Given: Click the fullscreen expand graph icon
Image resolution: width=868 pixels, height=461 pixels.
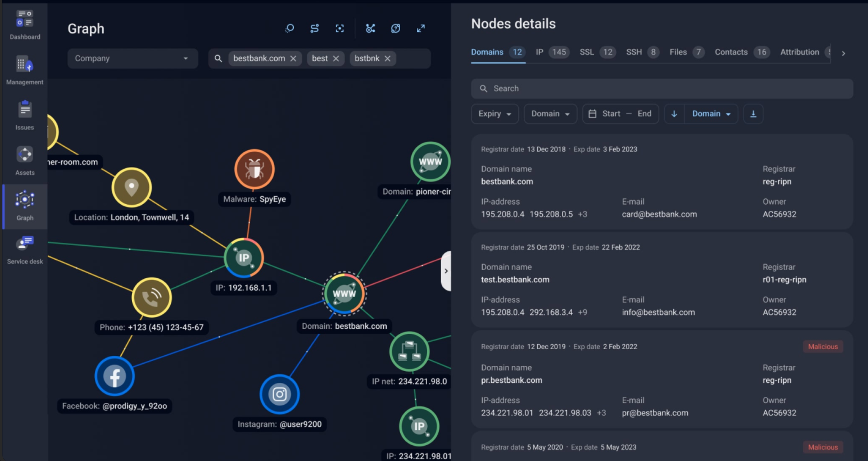Looking at the screenshot, I should (x=421, y=29).
